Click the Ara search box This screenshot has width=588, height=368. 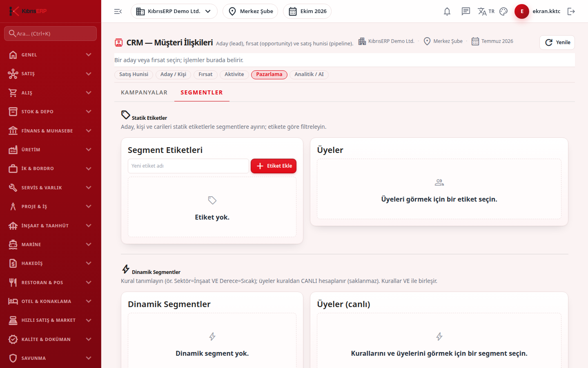51,34
